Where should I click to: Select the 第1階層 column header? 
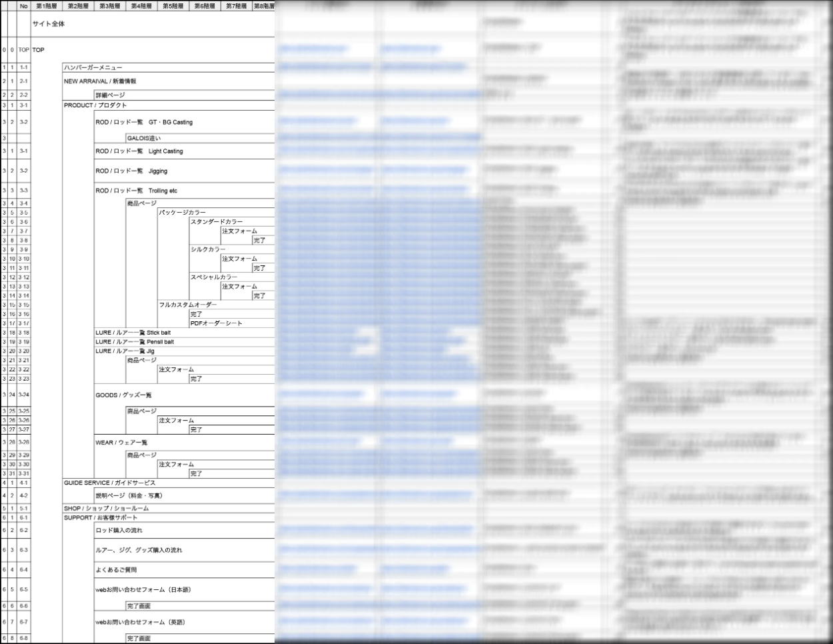point(47,6)
